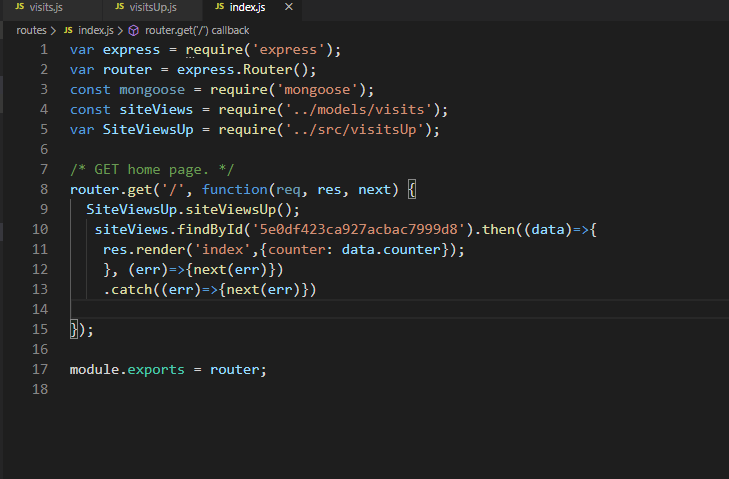Screen dimensions: 729x479
Task: Open the routes breadcrumb folder
Action: 31,31
